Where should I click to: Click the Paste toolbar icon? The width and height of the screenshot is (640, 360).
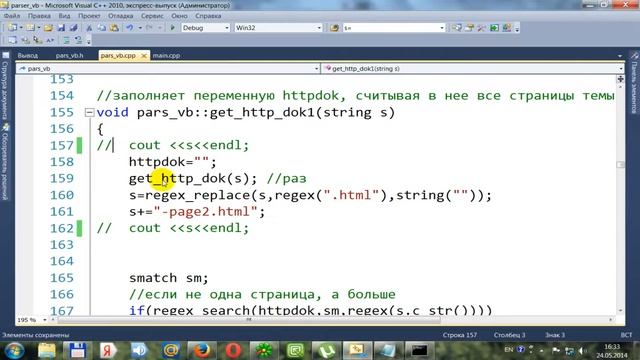point(114,28)
